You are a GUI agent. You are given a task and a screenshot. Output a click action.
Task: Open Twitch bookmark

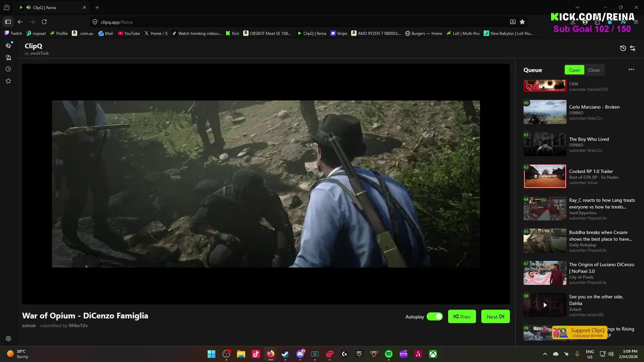[x=14, y=34]
